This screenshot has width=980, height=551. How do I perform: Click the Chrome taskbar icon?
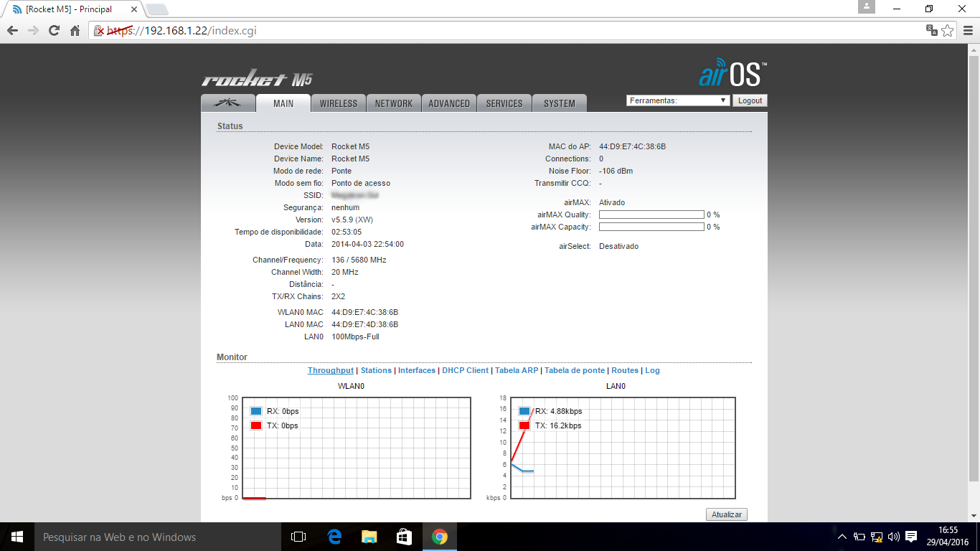(439, 537)
